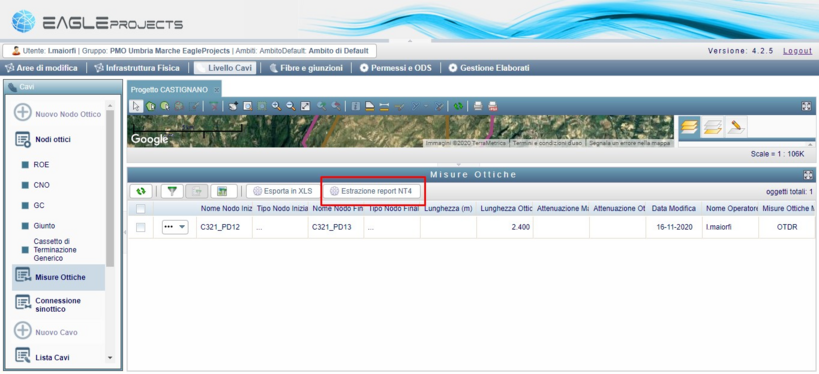Click the measure area icon
The height and width of the screenshot is (374, 819).
[370, 107]
